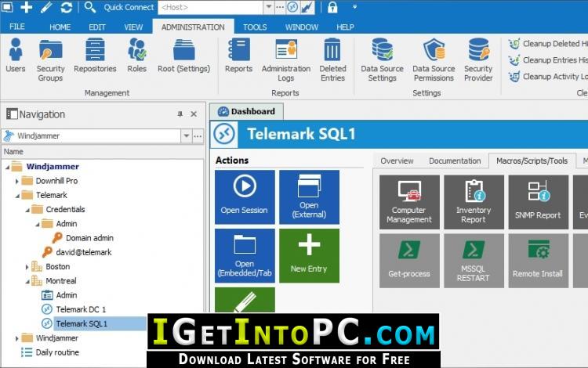
Task: Expand the Downhill Pro folder
Action: click(x=17, y=181)
